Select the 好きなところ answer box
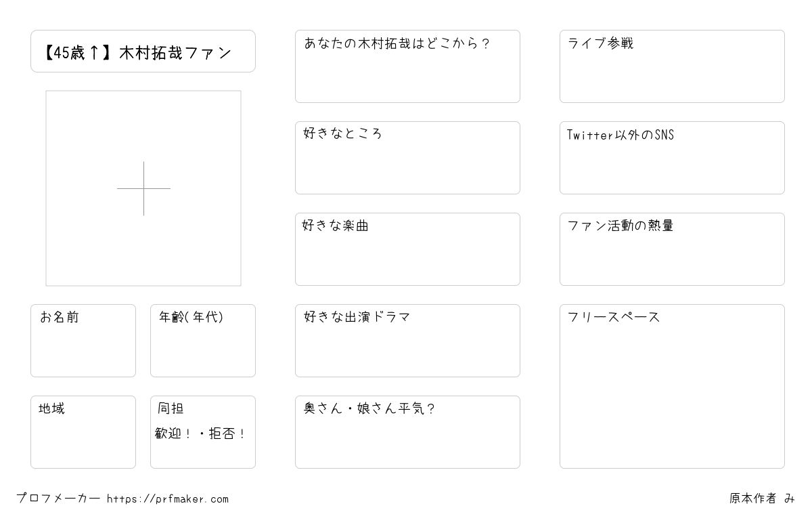This screenshot has height=508, width=812. point(407,158)
